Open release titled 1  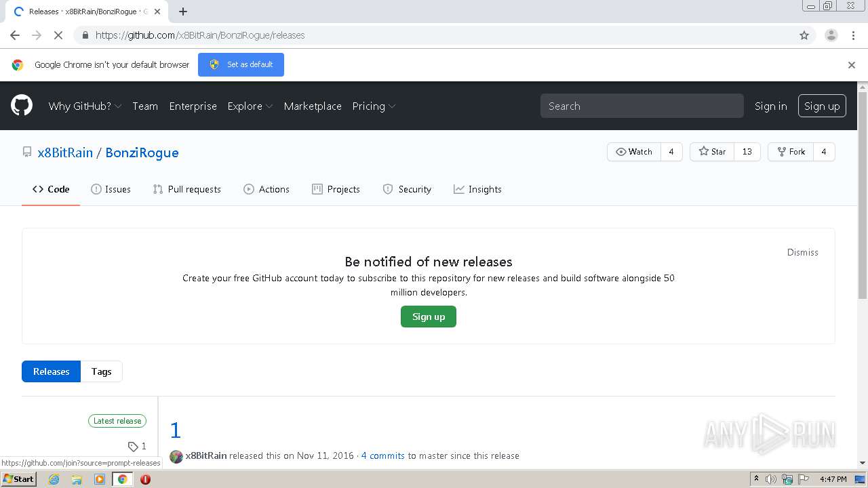[176, 430]
